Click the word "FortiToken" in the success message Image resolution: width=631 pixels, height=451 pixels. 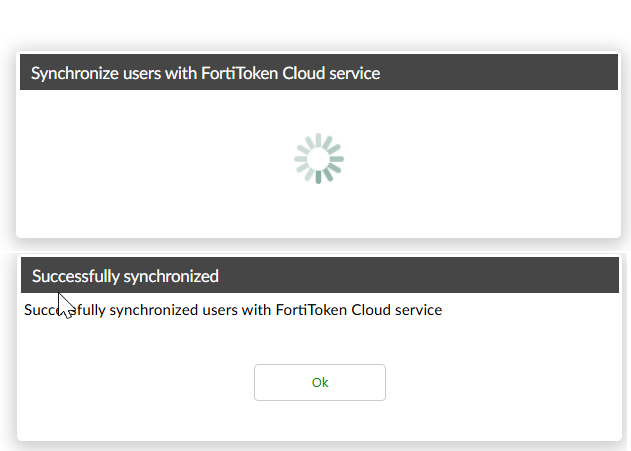pyautogui.click(x=310, y=310)
